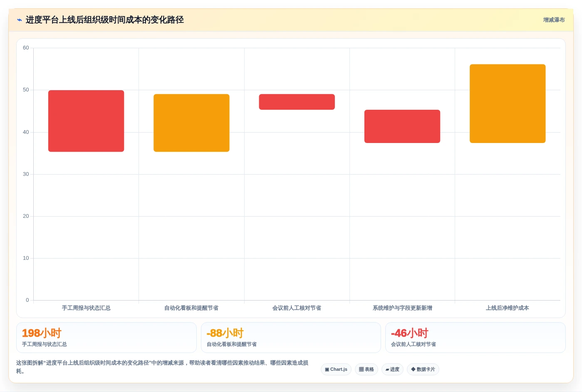The height and width of the screenshot is (392, 582).
Task: Click the lightning icon beside the chart title
Action: [x=20, y=20]
